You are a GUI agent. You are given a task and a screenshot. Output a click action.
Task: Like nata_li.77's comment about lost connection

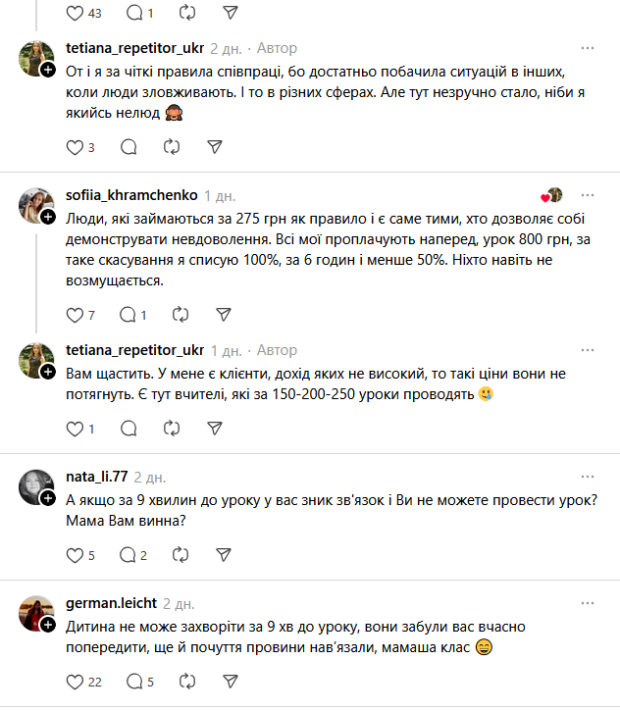[72, 555]
